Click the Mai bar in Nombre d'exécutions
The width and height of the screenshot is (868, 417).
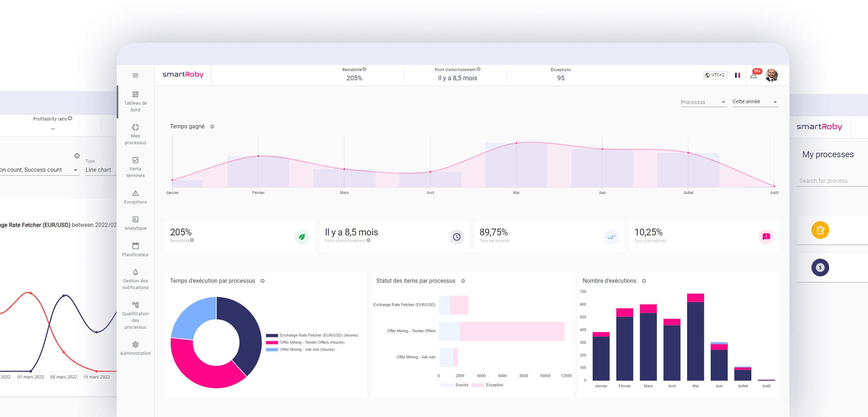click(x=696, y=337)
